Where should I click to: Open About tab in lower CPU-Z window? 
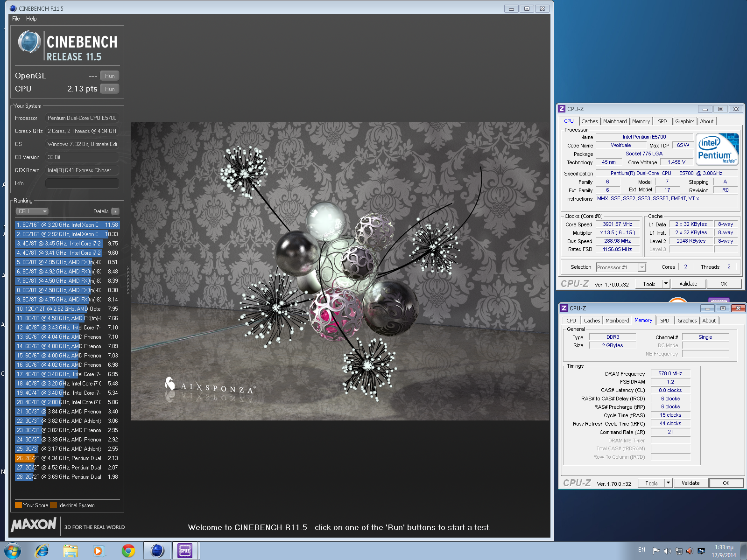709,321
